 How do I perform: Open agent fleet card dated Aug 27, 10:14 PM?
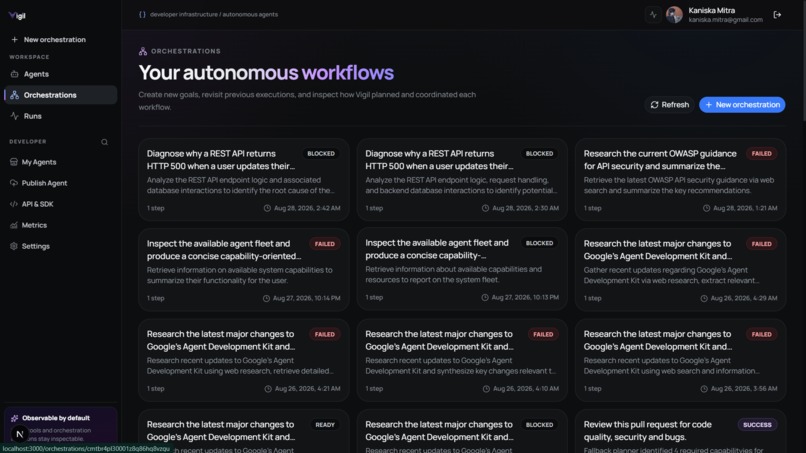pos(244,270)
